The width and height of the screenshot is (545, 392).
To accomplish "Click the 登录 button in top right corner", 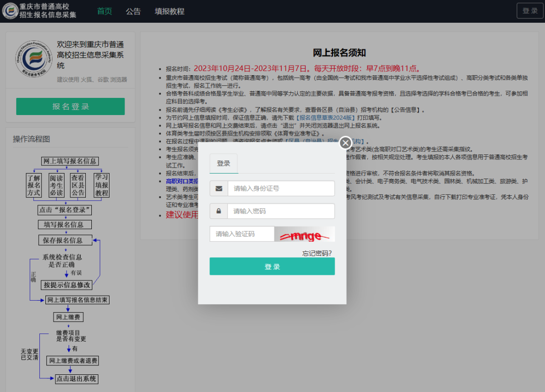I will coord(530,11).
